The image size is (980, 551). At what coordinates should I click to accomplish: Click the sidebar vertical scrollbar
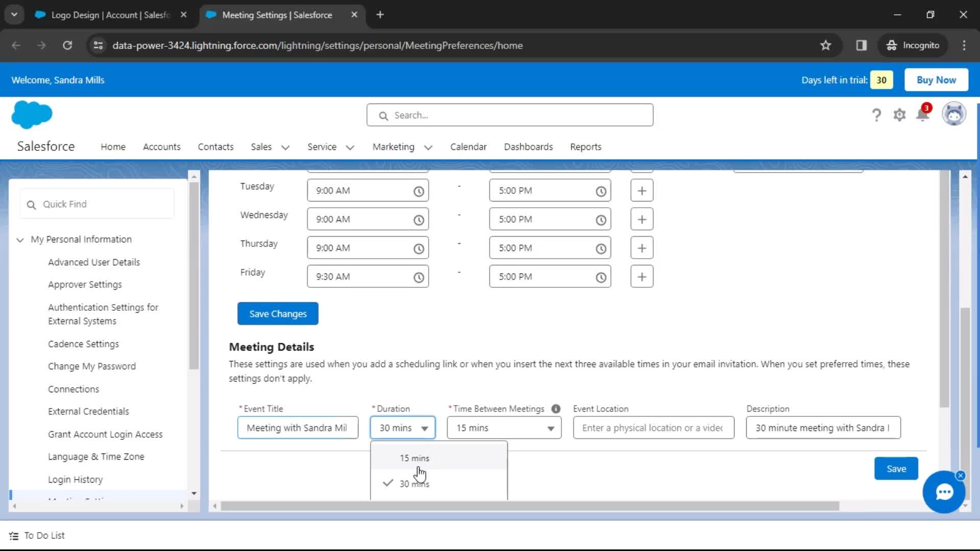[x=193, y=276]
